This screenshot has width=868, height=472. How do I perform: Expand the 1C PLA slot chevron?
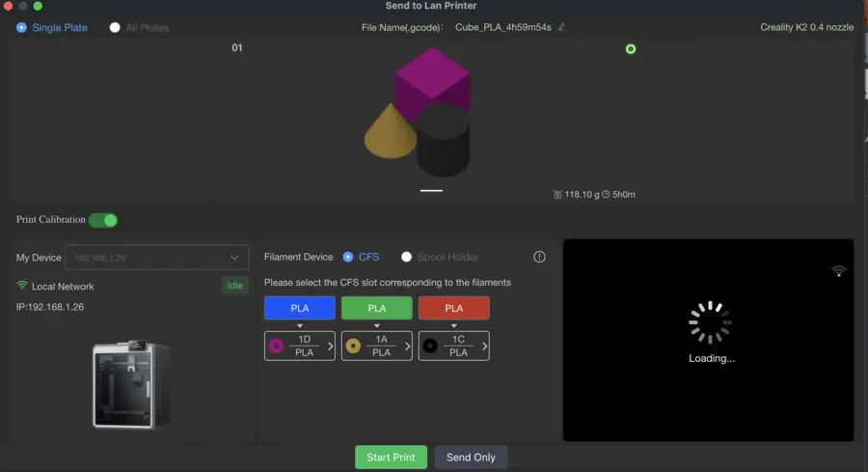484,347
